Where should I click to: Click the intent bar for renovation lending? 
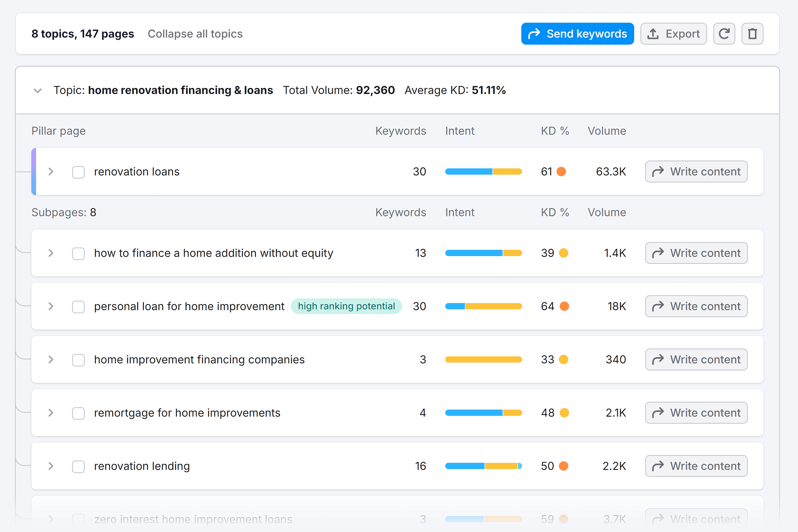coord(483,466)
